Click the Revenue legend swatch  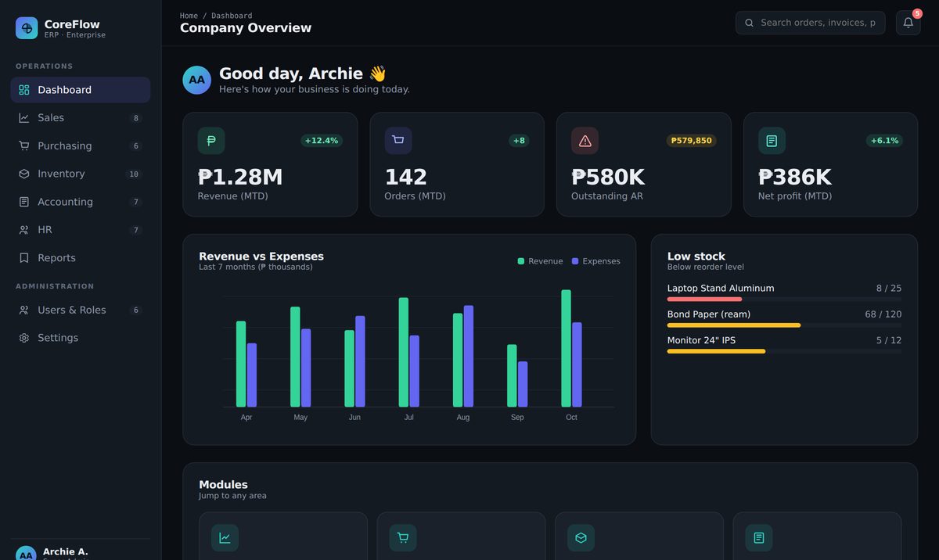coord(521,261)
